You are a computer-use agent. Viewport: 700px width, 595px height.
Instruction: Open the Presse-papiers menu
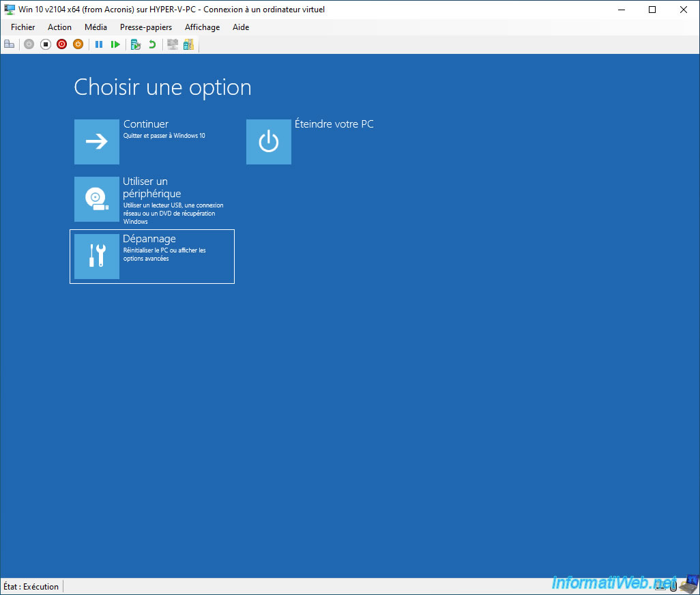(146, 27)
